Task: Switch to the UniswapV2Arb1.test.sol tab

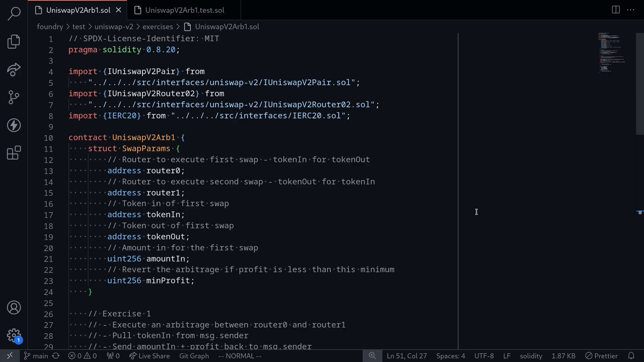Action: tap(185, 10)
